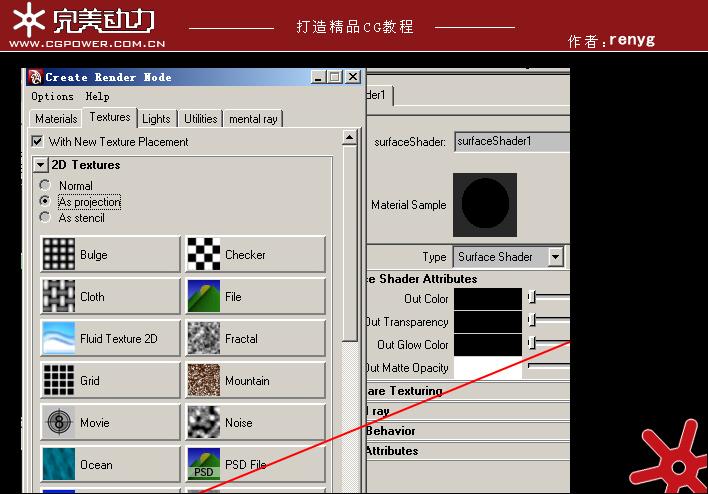708x494 pixels.
Task: Expand the Hardware Texturing section
Action: (x=468, y=391)
